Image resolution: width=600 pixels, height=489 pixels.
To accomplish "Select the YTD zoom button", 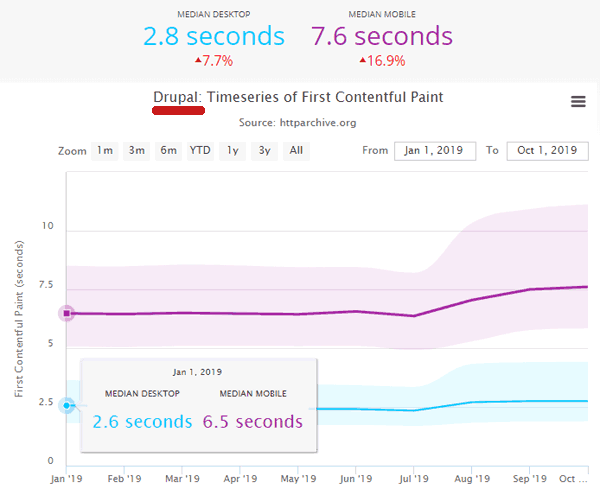I will click(200, 151).
